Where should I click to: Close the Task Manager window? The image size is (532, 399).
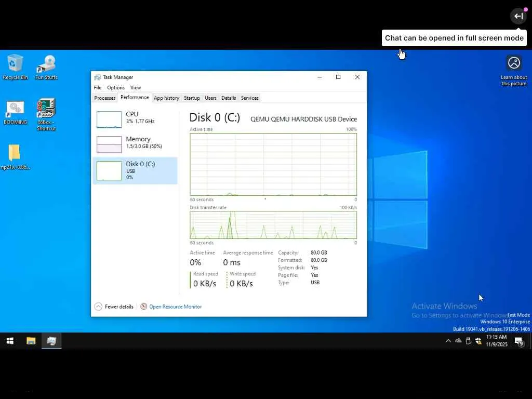click(x=357, y=77)
